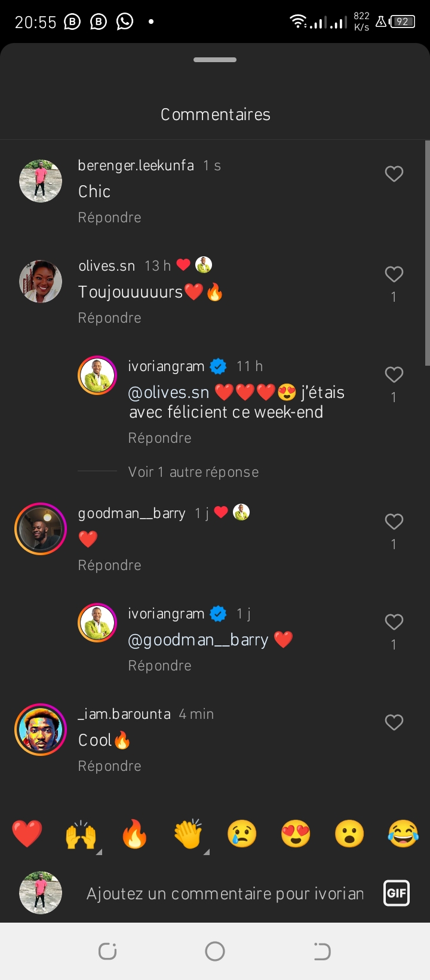430x980 pixels.
Task: Pick the fire emoji quick reaction
Action: pyautogui.click(x=134, y=834)
